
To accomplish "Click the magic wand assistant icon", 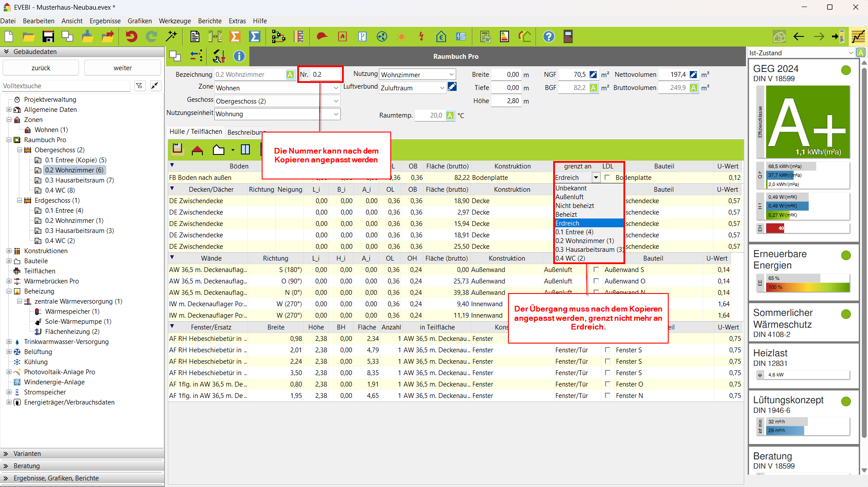I will [x=172, y=36].
